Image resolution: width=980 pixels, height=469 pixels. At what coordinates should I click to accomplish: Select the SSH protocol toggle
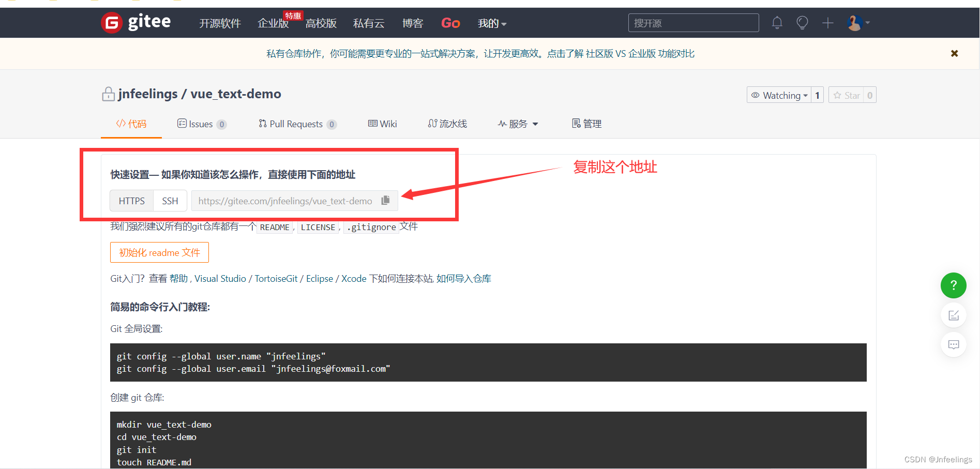pyautogui.click(x=170, y=201)
